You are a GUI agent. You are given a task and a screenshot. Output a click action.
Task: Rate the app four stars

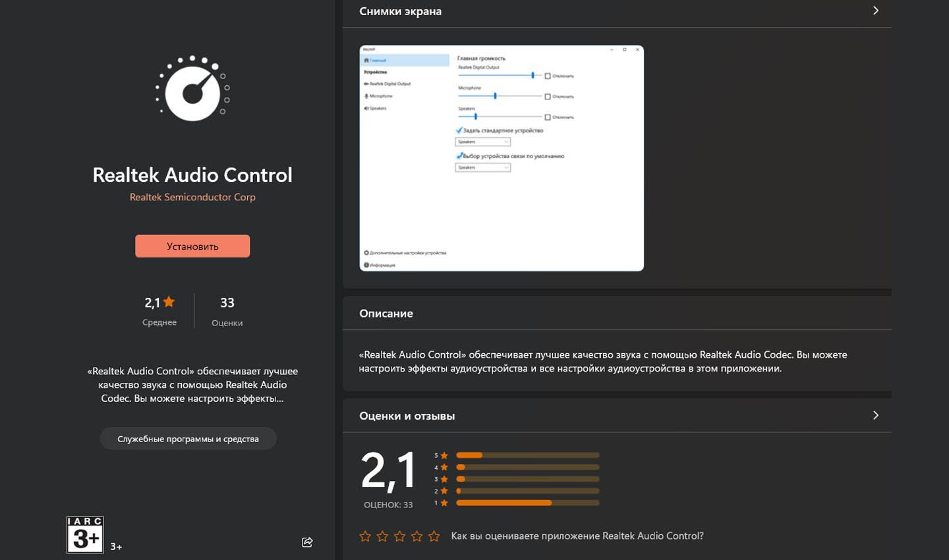tap(417, 536)
